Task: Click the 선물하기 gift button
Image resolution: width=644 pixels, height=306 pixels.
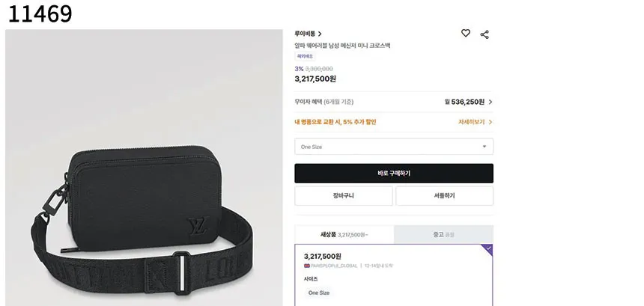Action: [444, 196]
